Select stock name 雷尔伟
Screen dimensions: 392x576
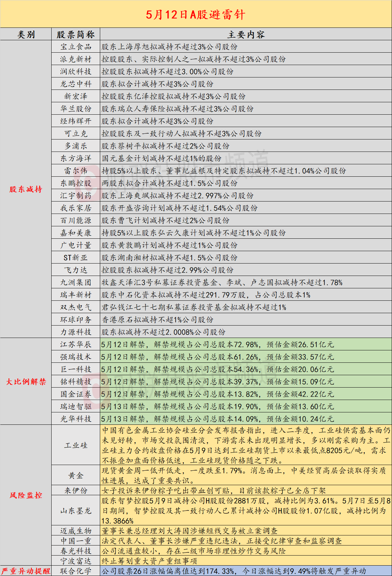coord(76,171)
